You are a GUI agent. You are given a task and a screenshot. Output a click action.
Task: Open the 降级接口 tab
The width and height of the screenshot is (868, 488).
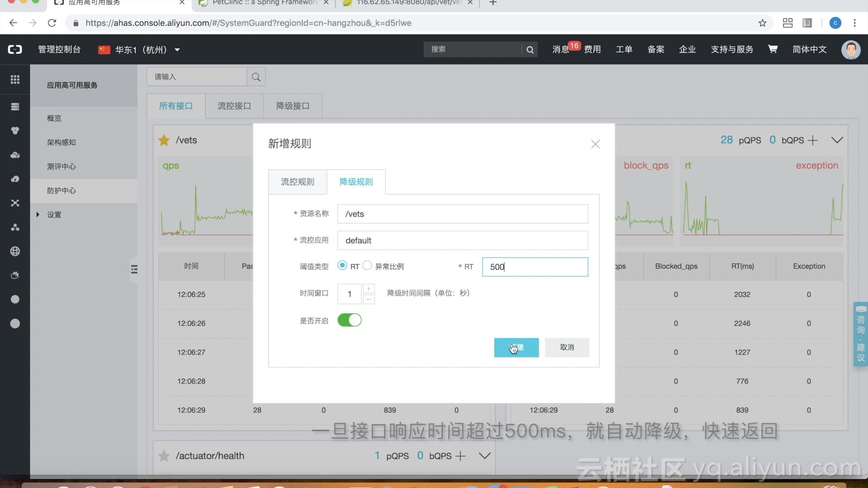292,106
